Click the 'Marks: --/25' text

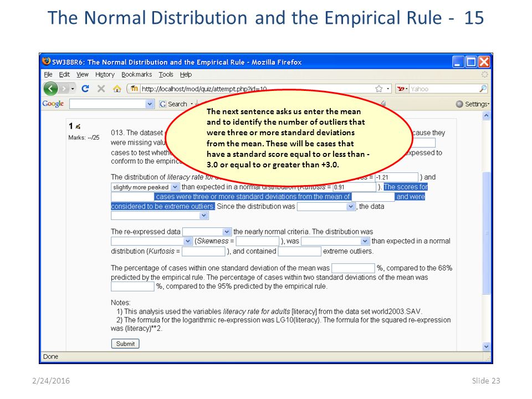84,137
